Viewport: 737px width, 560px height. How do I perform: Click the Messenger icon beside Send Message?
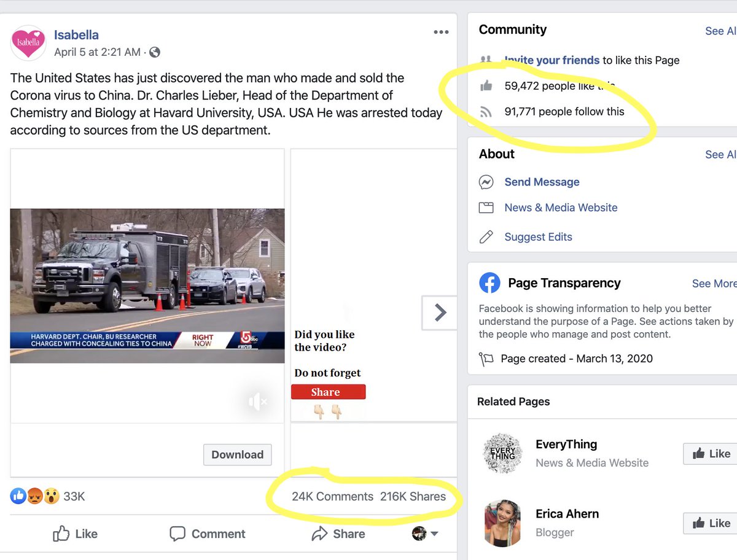(486, 182)
